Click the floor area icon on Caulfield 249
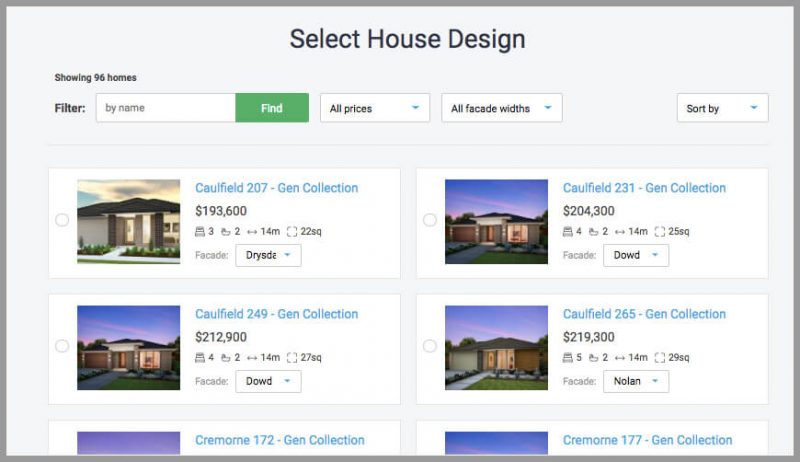This screenshot has height=462, width=800. point(292,357)
